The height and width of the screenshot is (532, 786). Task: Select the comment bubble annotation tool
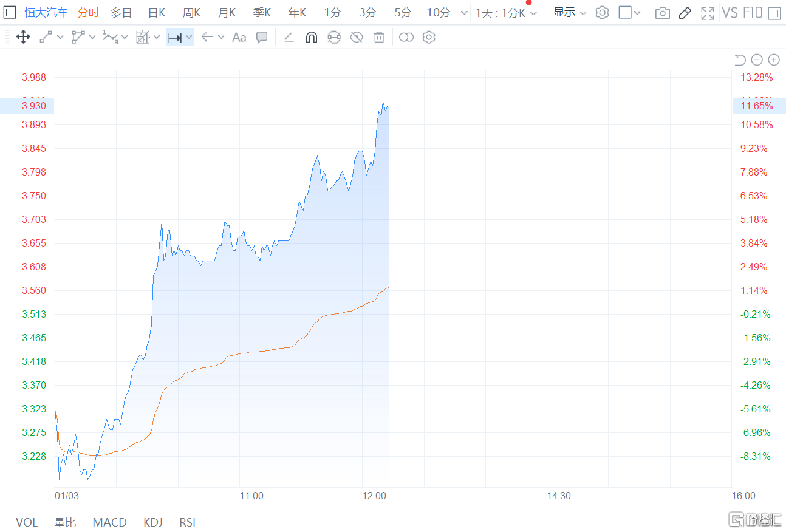click(262, 38)
